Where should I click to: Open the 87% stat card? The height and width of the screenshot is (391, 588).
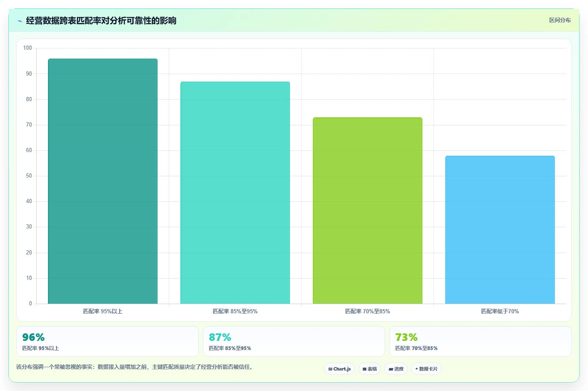tap(294, 341)
